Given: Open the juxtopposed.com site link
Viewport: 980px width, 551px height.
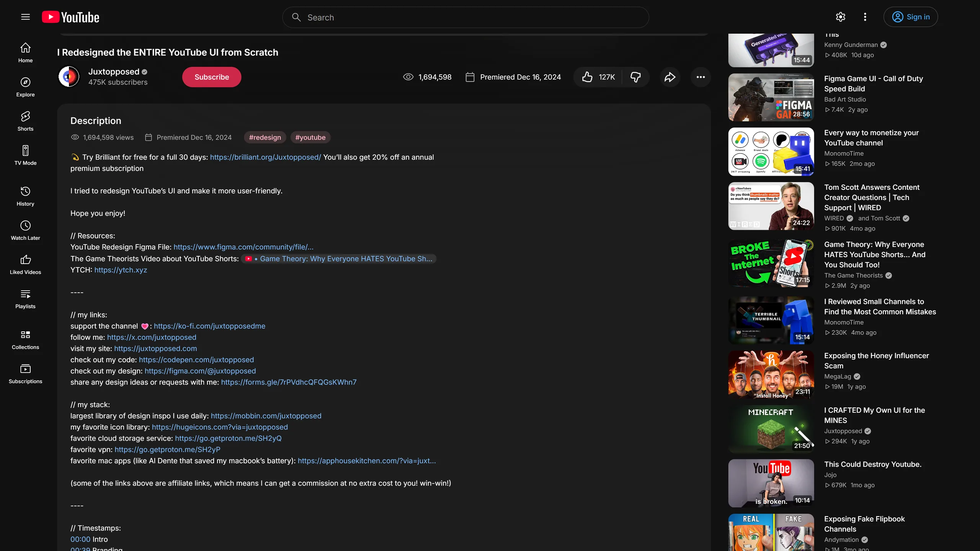Looking at the screenshot, I should [x=155, y=349].
